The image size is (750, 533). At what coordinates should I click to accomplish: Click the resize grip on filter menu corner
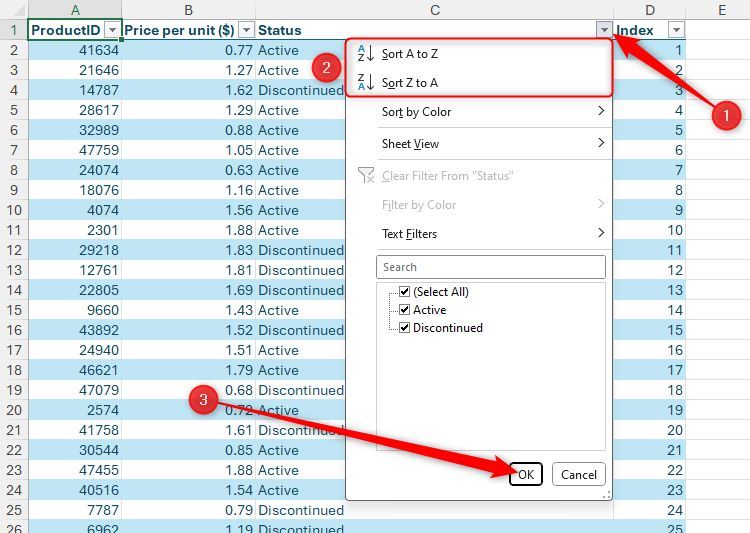coord(605,494)
